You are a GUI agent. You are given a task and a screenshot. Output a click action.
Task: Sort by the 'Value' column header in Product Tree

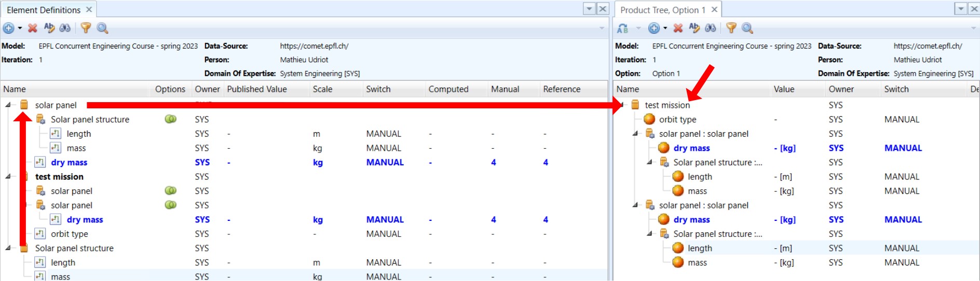click(784, 89)
